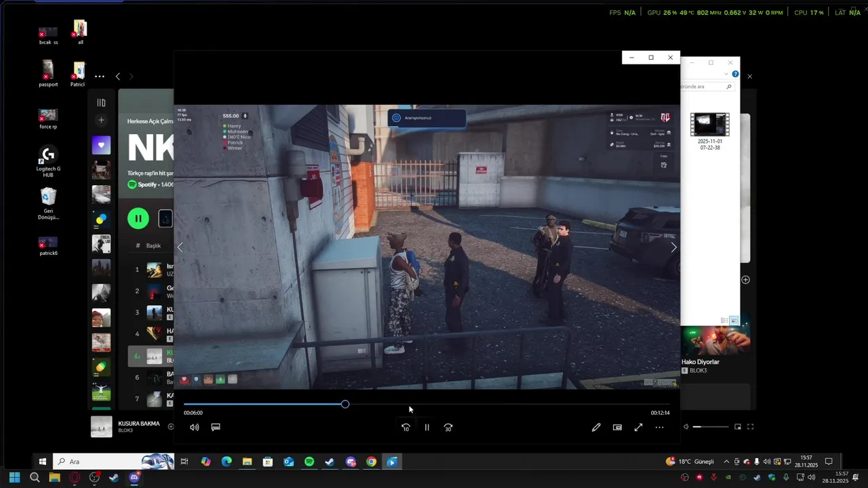The image size is (868, 488).
Task: Open the 18°C Güneşli weather widget
Action: click(690, 462)
